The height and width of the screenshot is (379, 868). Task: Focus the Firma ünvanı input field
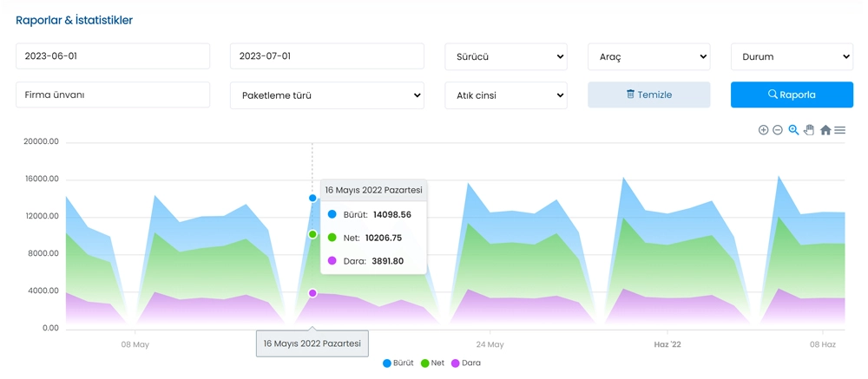point(113,95)
